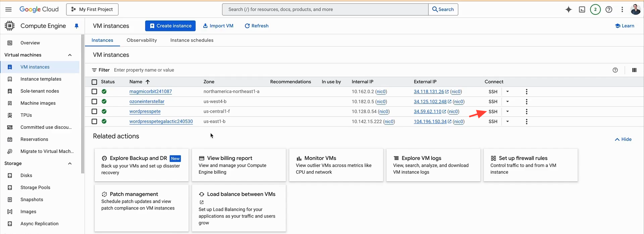This screenshot has height=234, width=644.
Task: Open more actions menu for magmicorbit241087
Action: click(x=527, y=91)
